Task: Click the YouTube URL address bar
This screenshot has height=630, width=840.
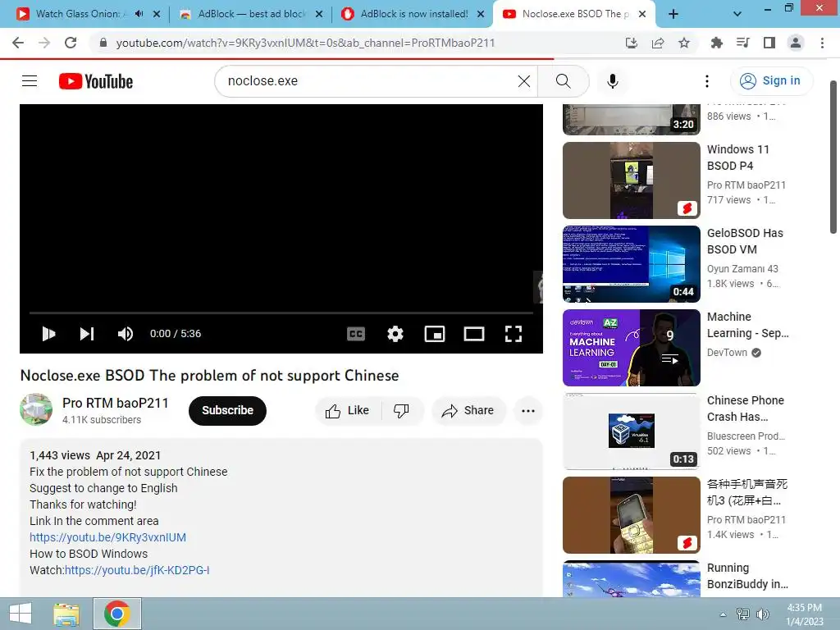Action: 305,43
